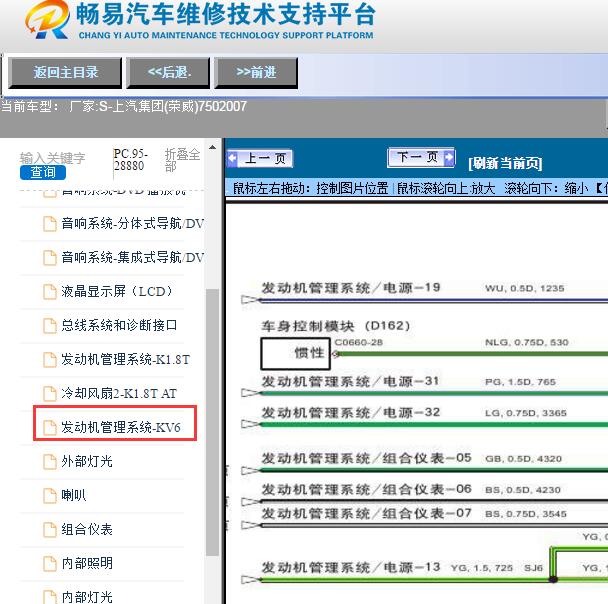This screenshot has width=608, height=604.
Task: Click document icon beside 总线系统和诊断接口
Action: [50, 326]
